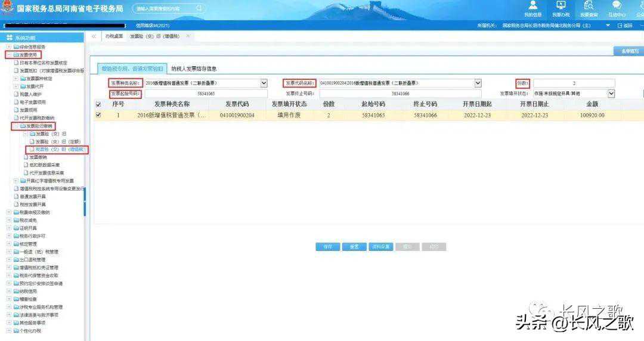644x341 pixels.
Task: Switch to 纳税人发票结存信息 tab
Action: pyautogui.click(x=194, y=69)
